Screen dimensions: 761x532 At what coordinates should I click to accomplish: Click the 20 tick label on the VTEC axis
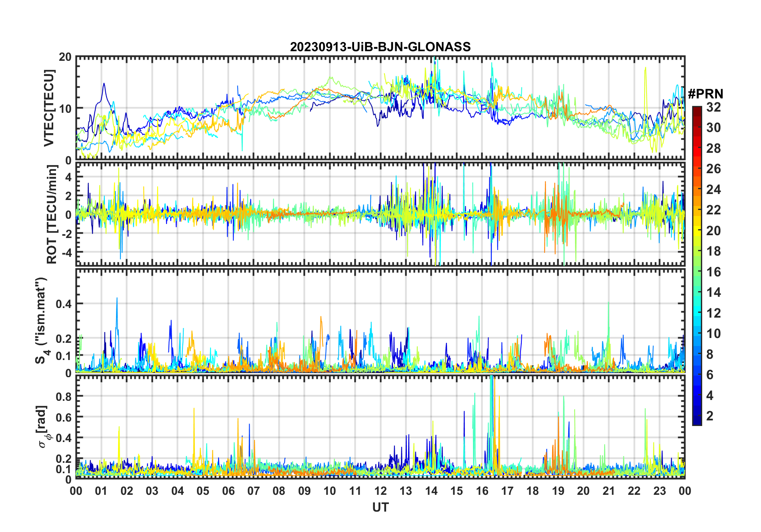[x=65, y=57]
